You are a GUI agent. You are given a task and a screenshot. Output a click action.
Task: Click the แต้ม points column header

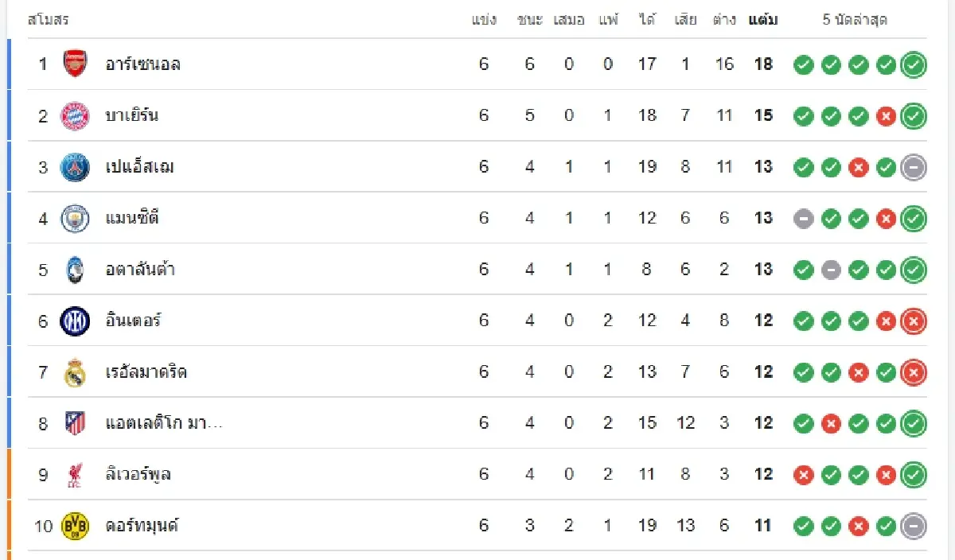click(763, 20)
